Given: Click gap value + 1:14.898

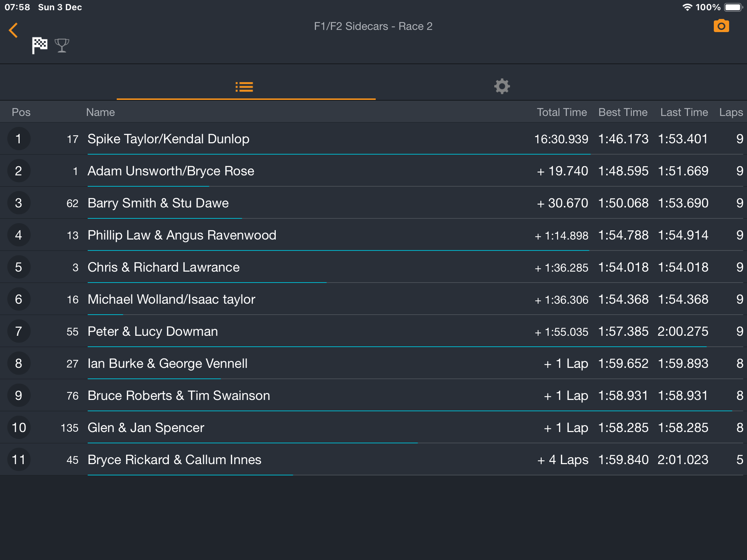Looking at the screenshot, I should click(561, 236).
